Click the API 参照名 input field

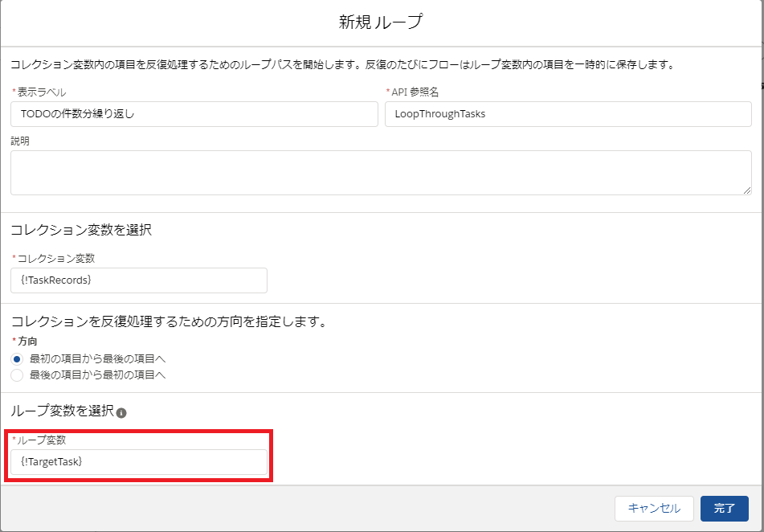568,114
